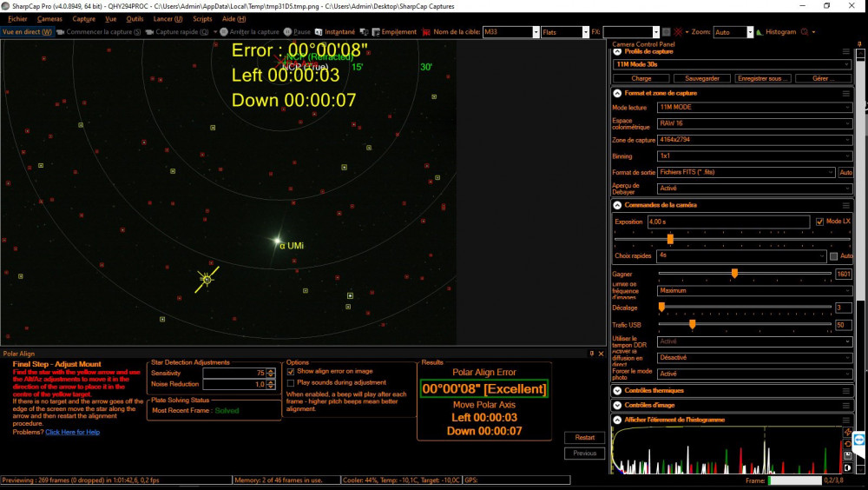
Task: Adjust the Trafic USB slider
Action: [692, 324]
